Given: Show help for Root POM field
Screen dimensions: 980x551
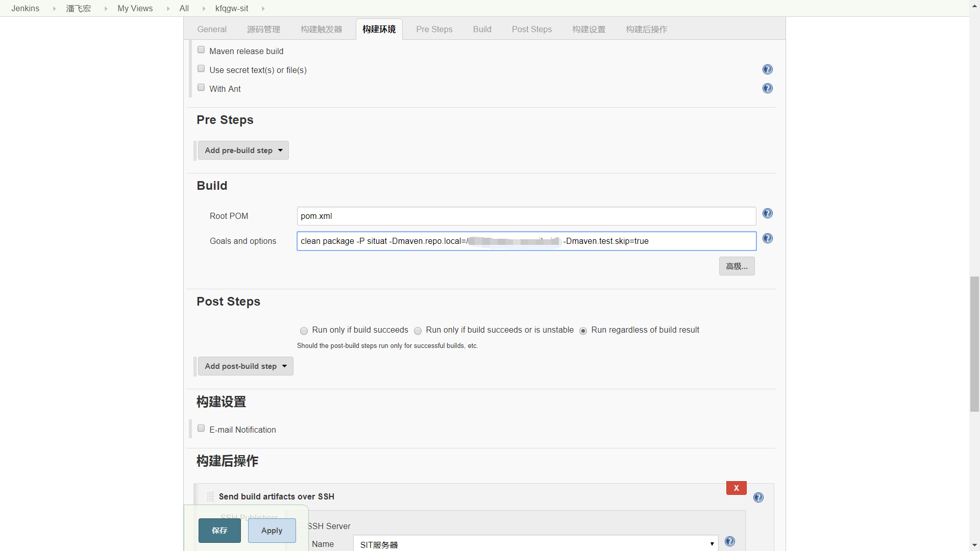Looking at the screenshot, I should 767,213.
